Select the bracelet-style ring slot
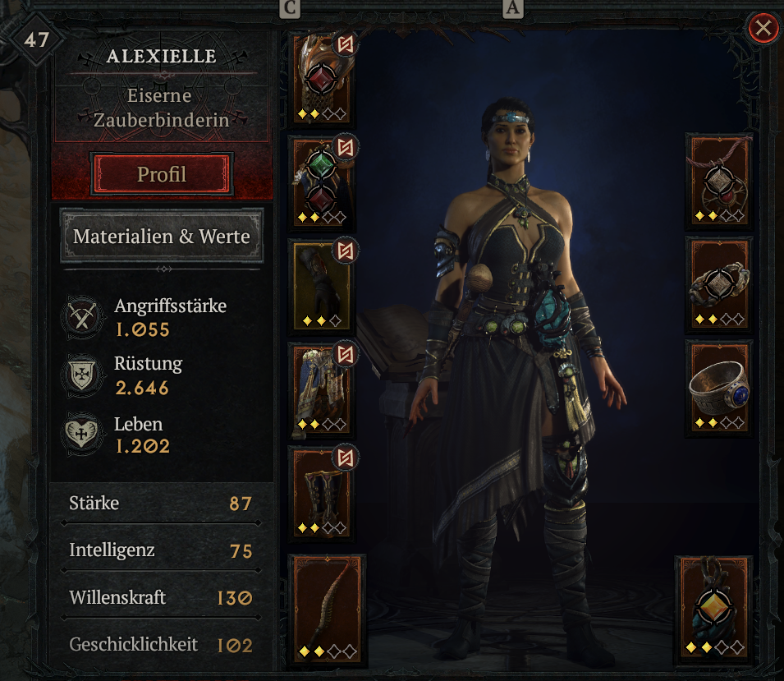The image size is (784, 681). [x=719, y=284]
